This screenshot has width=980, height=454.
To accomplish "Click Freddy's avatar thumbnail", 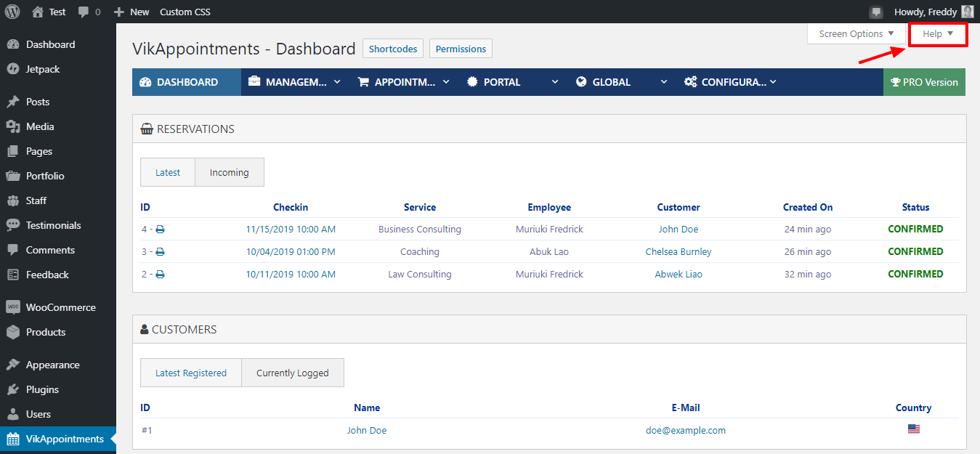I will (x=967, y=12).
